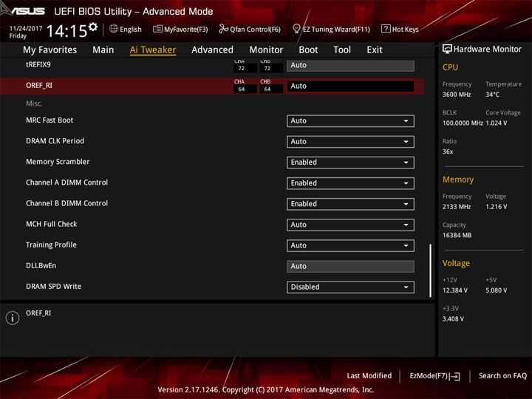Select the Ai Tweaker tab
The height and width of the screenshot is (399, 532).
click(x=153, y=50)
